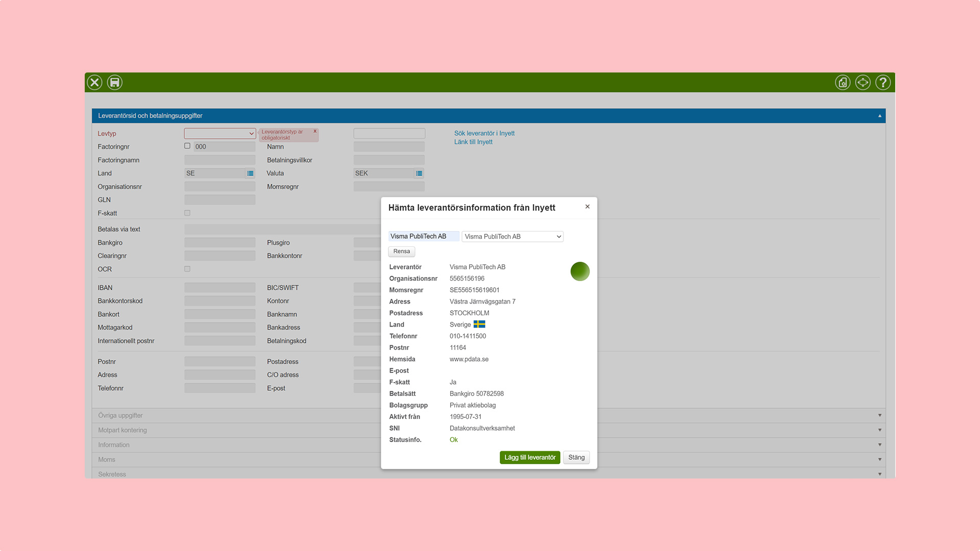
Task: Click the Adress input field in form
Action: pyautogui.click(x=220, y=375)
